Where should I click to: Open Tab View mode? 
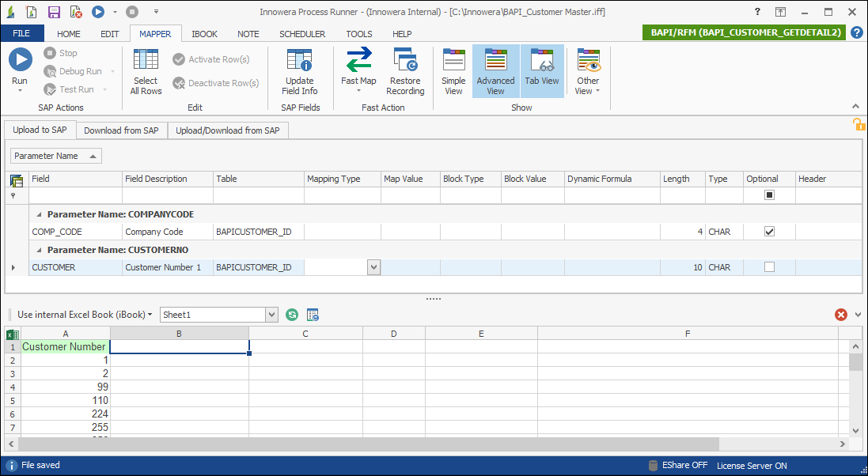click(x=542, y=70)
